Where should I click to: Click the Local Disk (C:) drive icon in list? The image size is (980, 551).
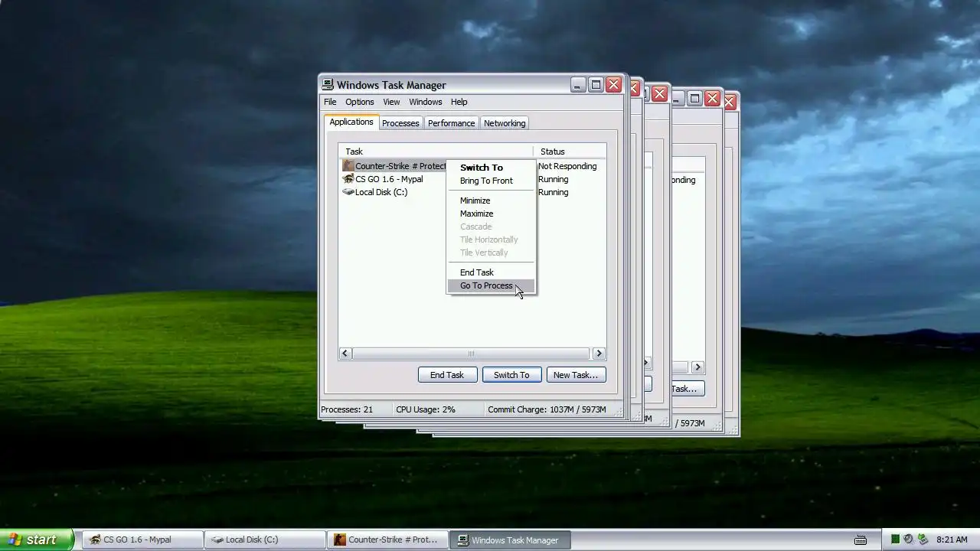tap(348, 192)
